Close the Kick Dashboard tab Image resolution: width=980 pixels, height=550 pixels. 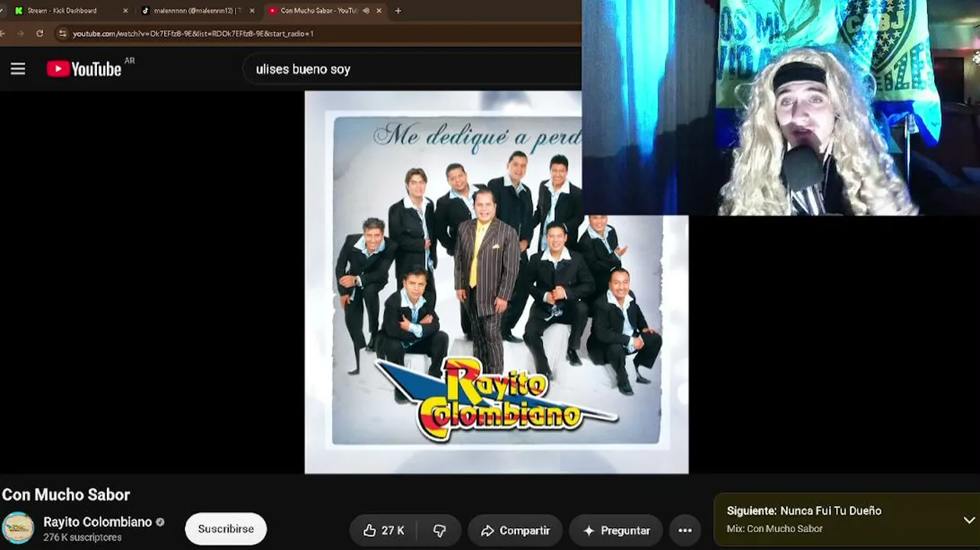click(125, 11)
